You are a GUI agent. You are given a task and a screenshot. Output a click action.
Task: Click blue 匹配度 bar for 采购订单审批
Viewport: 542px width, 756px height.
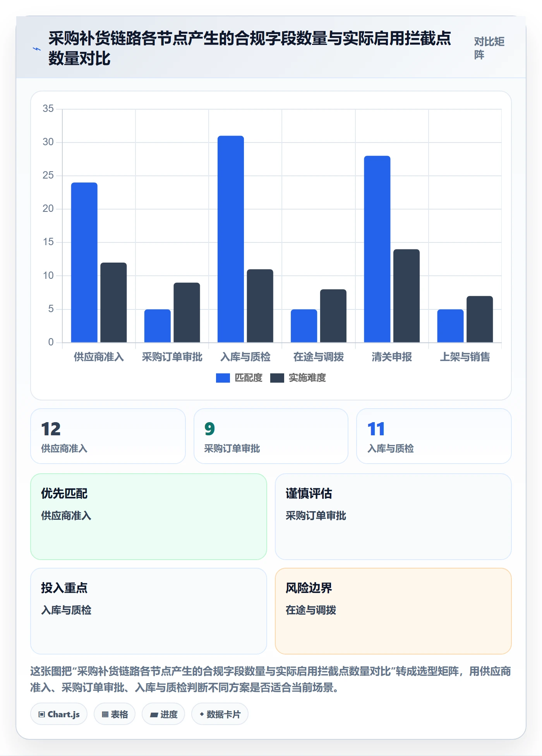point(158,326)
